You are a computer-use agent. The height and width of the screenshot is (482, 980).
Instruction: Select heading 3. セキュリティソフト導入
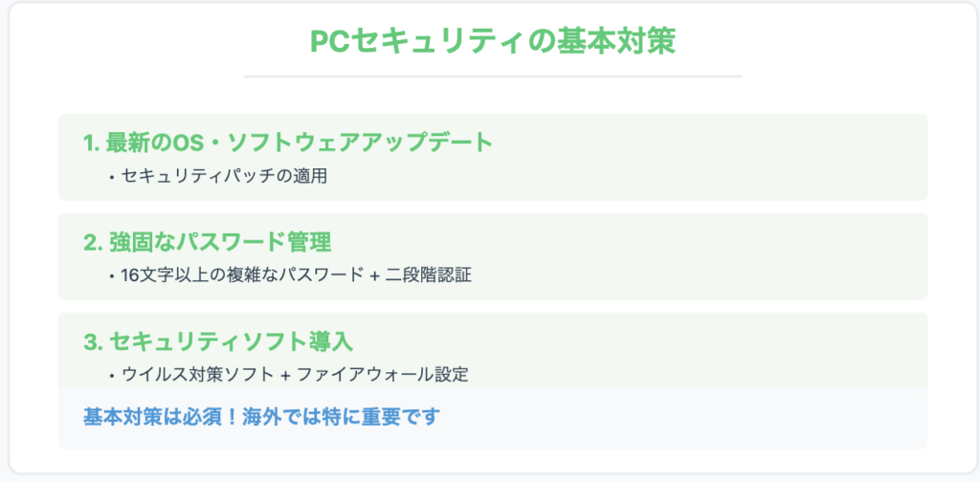click(x=218, y=341)
